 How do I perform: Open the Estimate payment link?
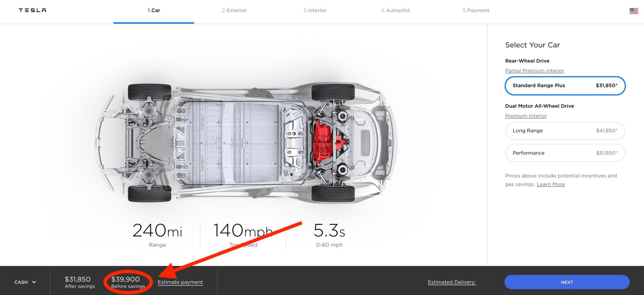click(x=180, y=282)
